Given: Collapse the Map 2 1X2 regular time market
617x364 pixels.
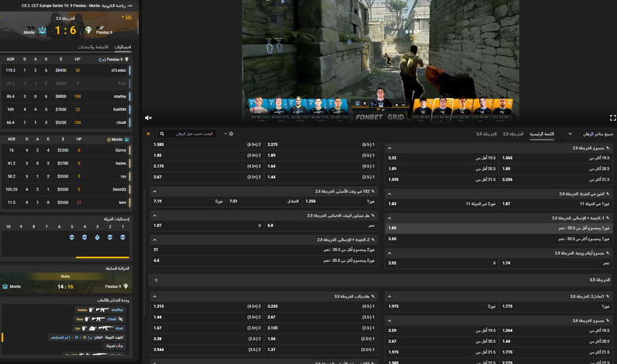Looking at the screenshot, I should tap(155, 192).
